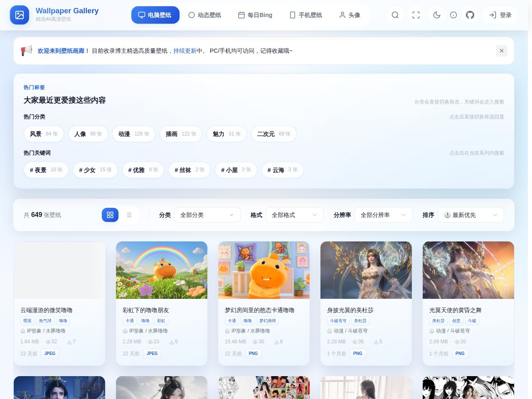This screenshot has height=399, width=532.
Task: Click the 创意 tag
Action: point(456,321)
